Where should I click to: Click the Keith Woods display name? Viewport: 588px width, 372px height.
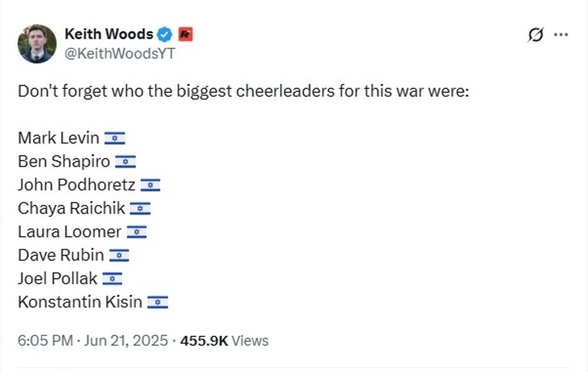click(109, 34)
